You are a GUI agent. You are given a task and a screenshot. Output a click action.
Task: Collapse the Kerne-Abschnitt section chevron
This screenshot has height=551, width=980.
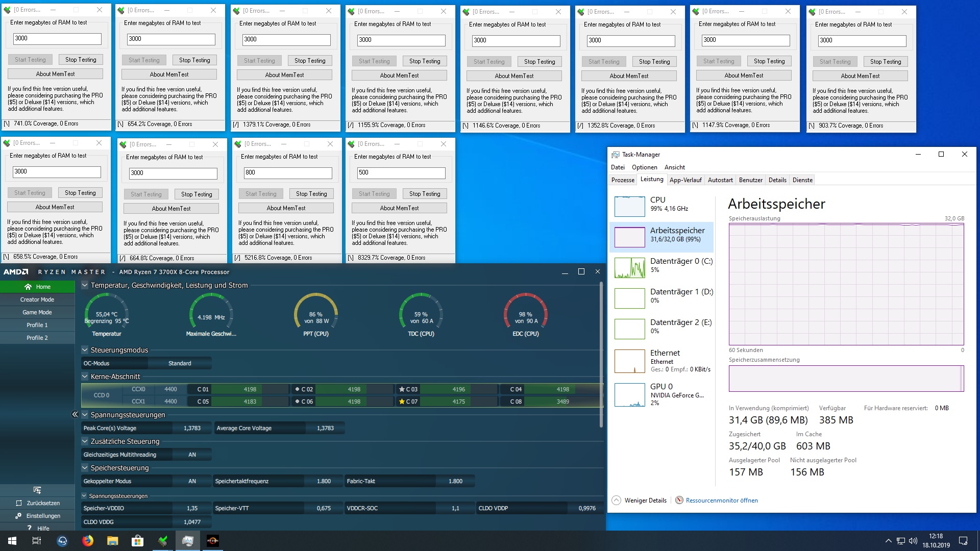point(85,377)
